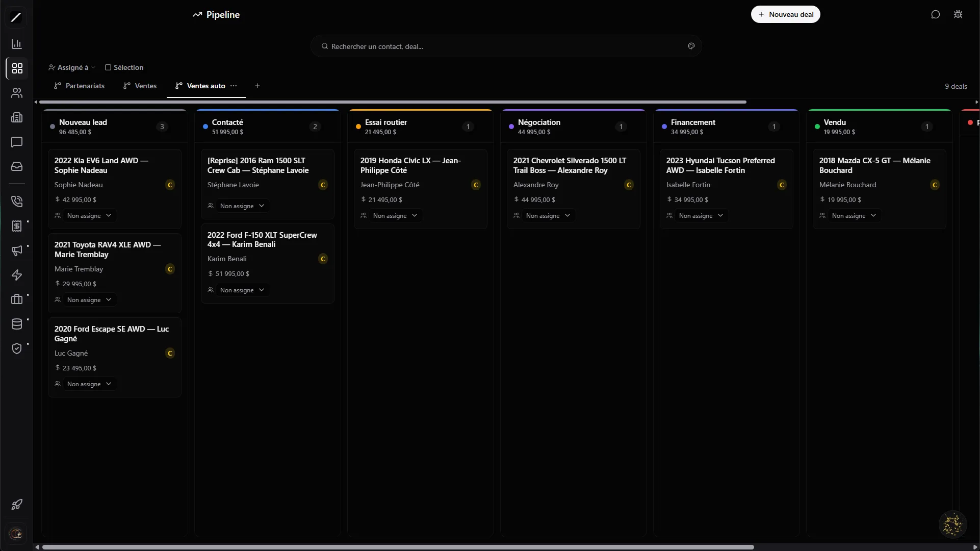Open the messages chat icon in sidebar
Viewport: 980px width, 551px height.
[17, 142]
